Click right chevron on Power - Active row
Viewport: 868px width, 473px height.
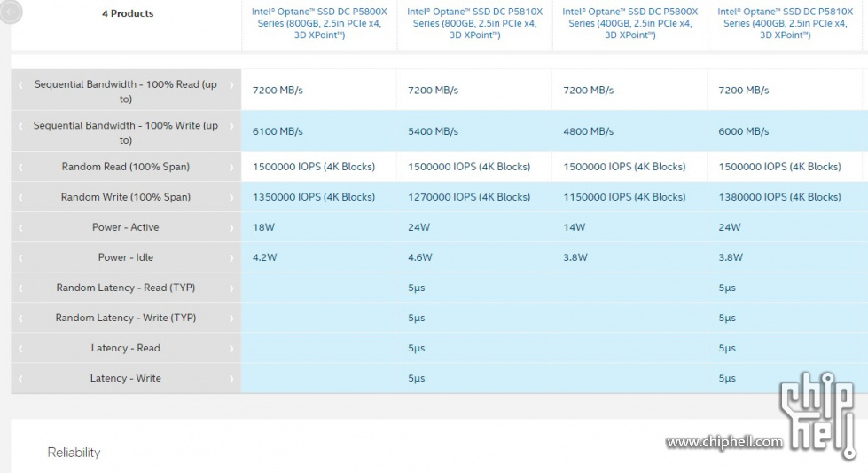231,228
